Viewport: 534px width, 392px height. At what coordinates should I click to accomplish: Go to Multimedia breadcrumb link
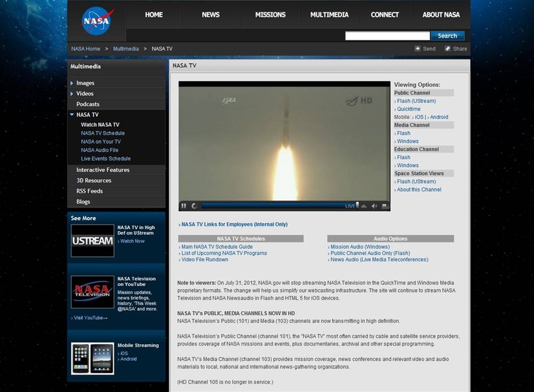(x=125, y=49)
